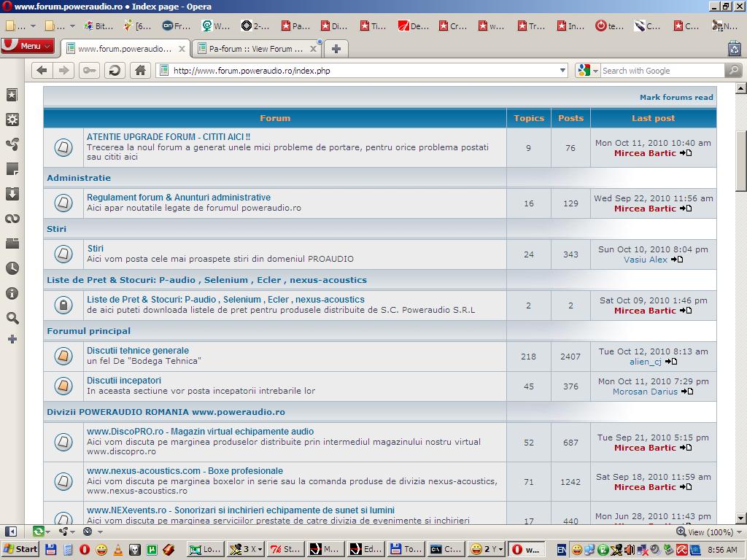
Task: Open the View (100%) zoom dropdown
Action: click(x=710, y=532)
